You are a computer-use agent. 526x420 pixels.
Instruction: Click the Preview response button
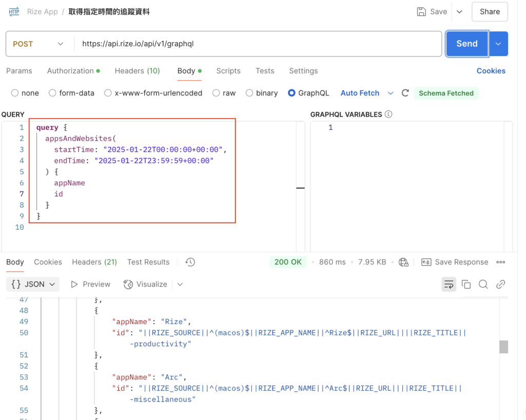90,284
